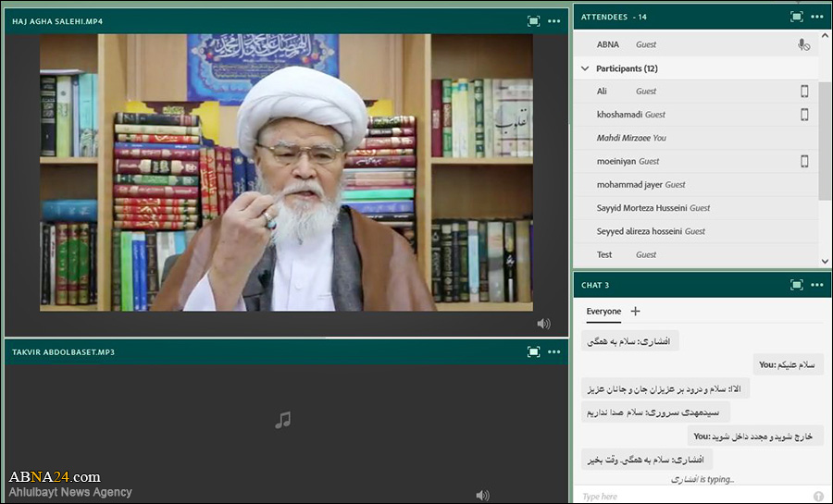Open the options menu of the video pod
The width and height of the screenshot is (833, 504).
coord(553,20)
